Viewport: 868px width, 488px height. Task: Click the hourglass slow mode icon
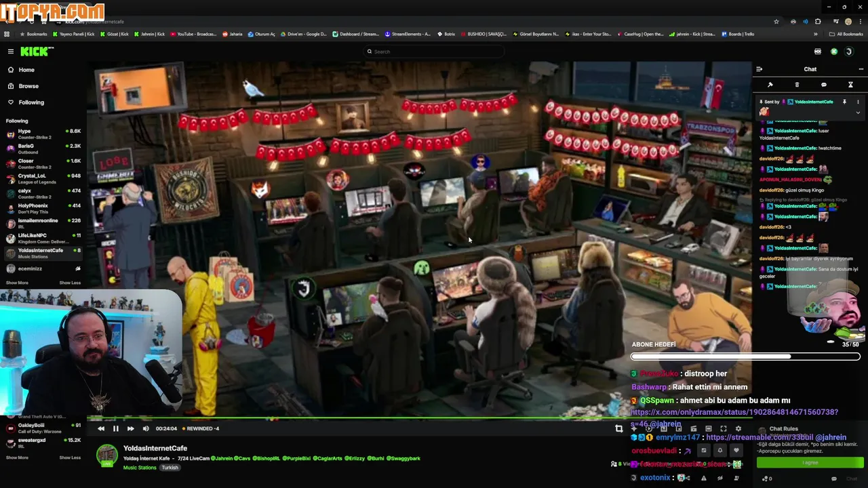point(850,85)
